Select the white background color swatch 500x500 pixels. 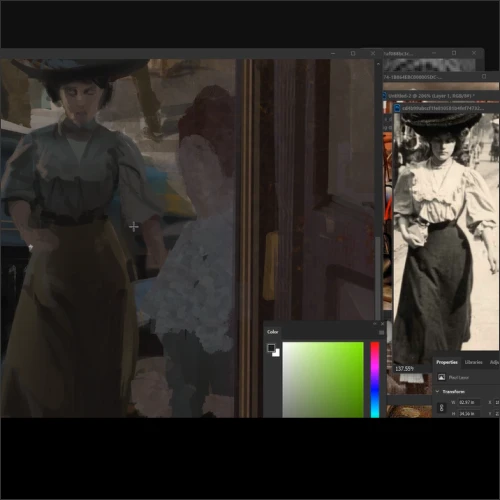(276, 353)
